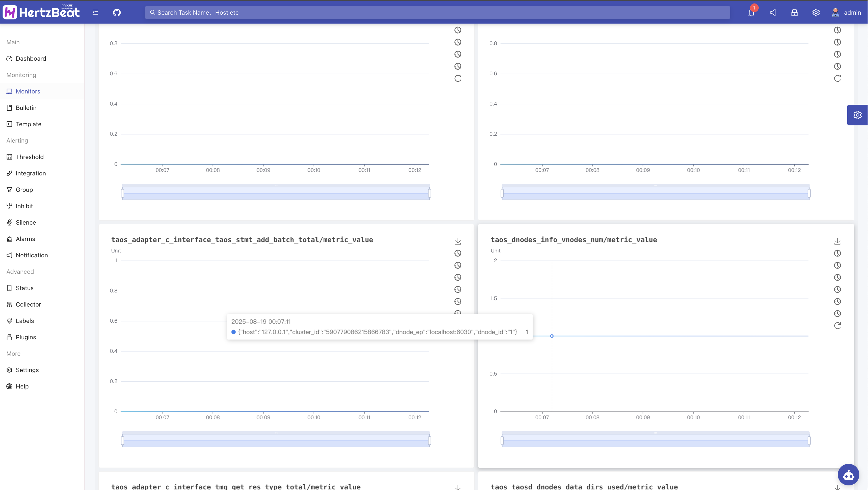Open the AI assistant robot button
The image size is (868, 490).
(848, 475)
